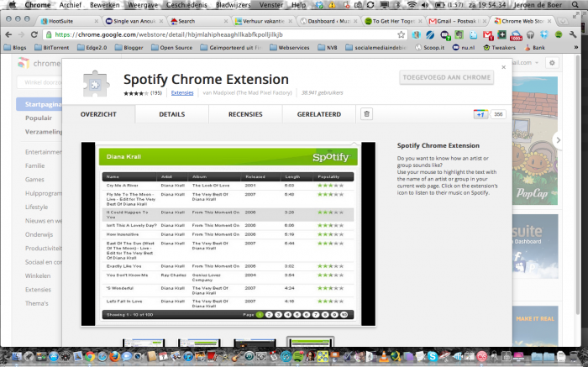Screen dimensions: 588x367
Task: Click the Tweakers bookmark
Action: [x=500, y=48]
